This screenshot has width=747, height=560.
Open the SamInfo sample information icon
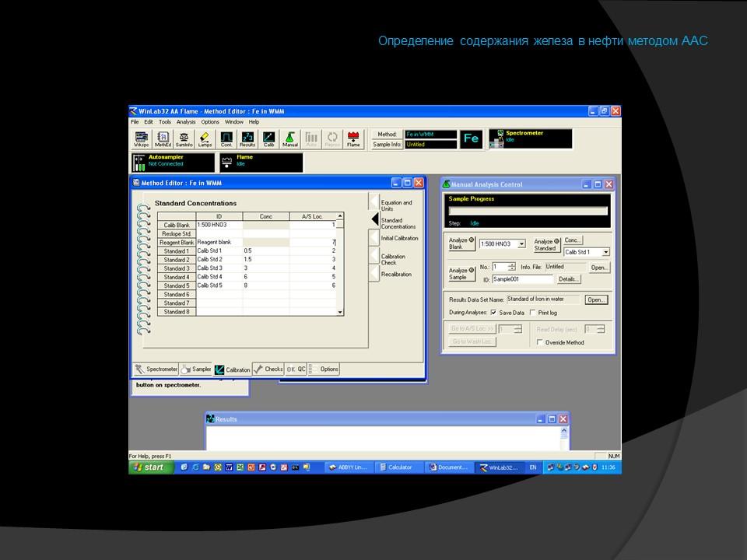(x=184, y=139)
